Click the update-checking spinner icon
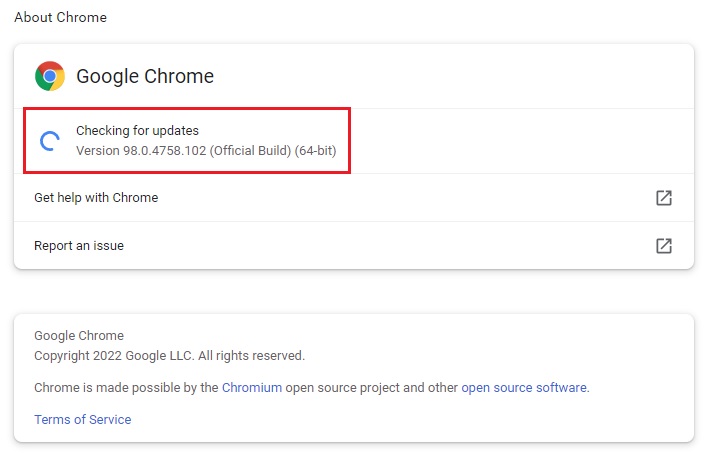The width and height of the screenshot is (711, 454). click(50, 141)
